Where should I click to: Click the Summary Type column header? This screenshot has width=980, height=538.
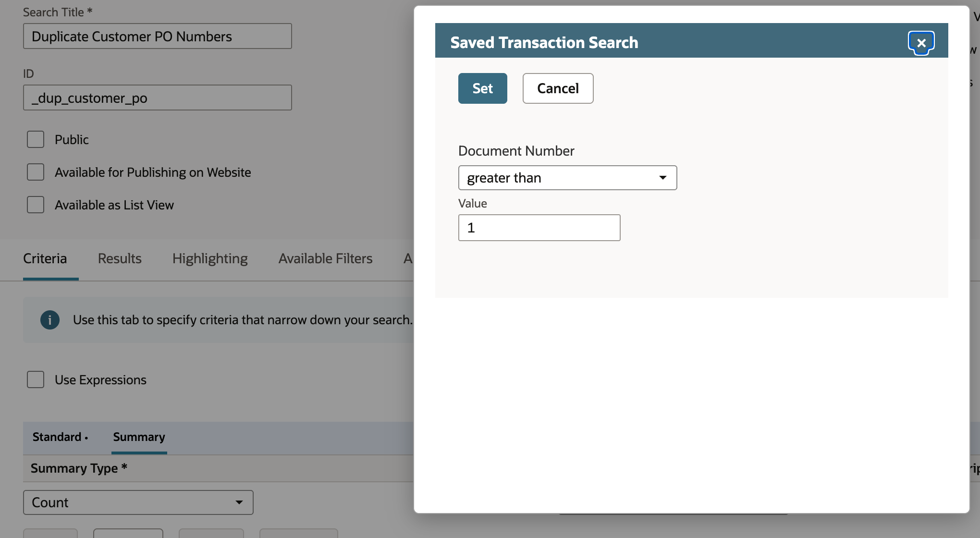[79, 468]
